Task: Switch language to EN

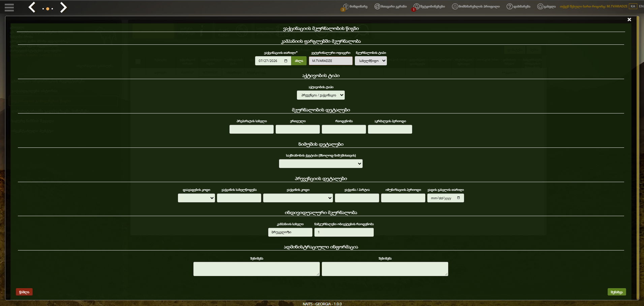Action: 641,6
